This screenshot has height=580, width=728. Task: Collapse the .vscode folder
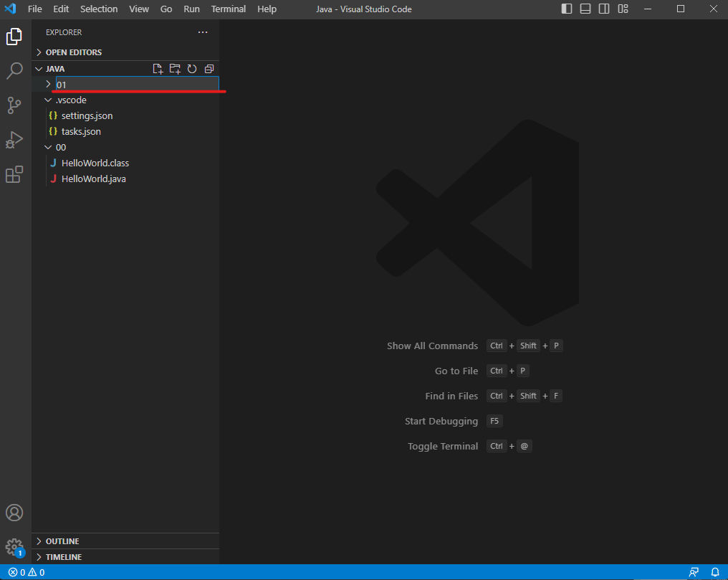pyautogui.click(x=71, y=100)
